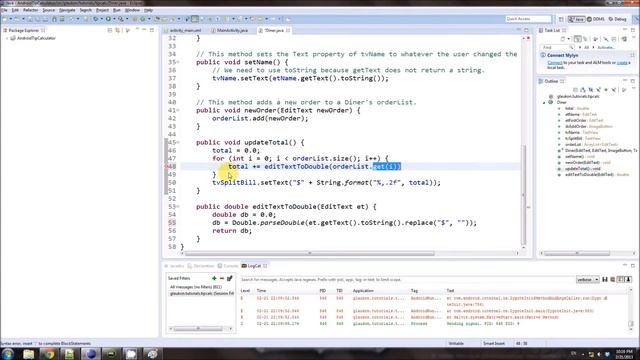Image resolution: width=640 pixels, height=360 pixels.
Task: Open the Navigate menu
Action: click(67, 10)
